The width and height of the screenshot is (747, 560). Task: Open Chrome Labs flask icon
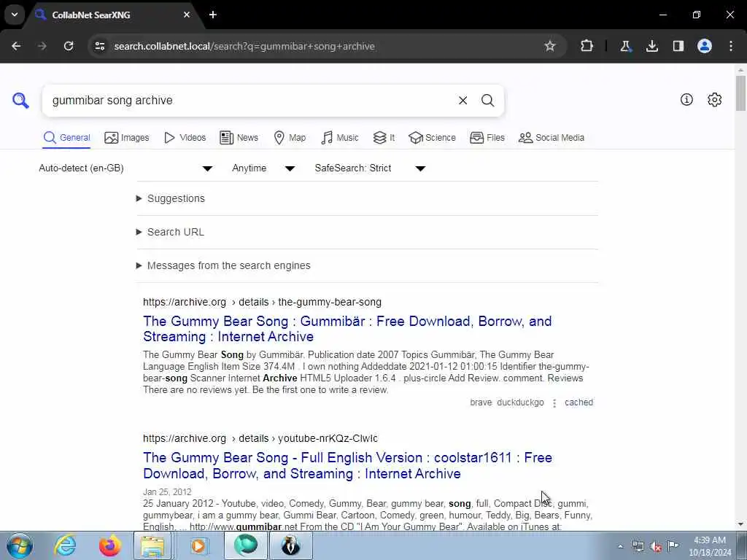(x=625, y=46)
